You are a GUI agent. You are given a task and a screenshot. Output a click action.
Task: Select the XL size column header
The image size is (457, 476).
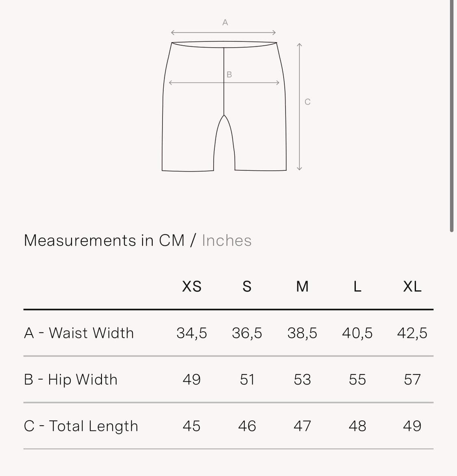[412, 286]
